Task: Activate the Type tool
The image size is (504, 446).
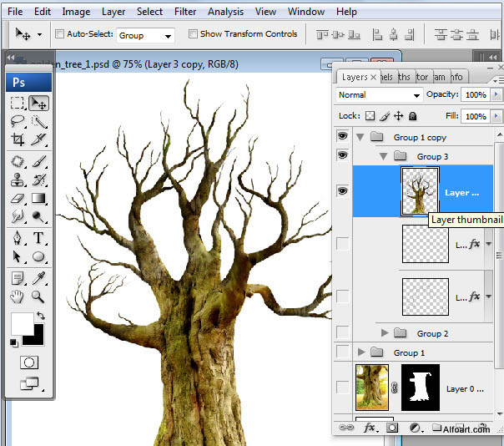Action: (38, 238)
